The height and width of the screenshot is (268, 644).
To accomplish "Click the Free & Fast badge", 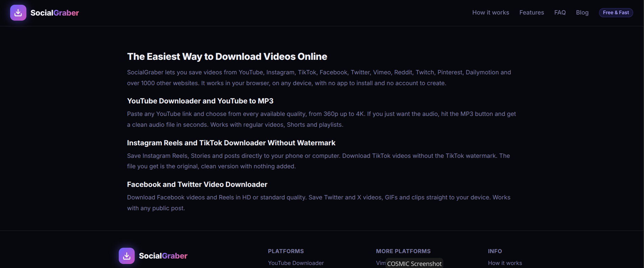I will 616,13.
